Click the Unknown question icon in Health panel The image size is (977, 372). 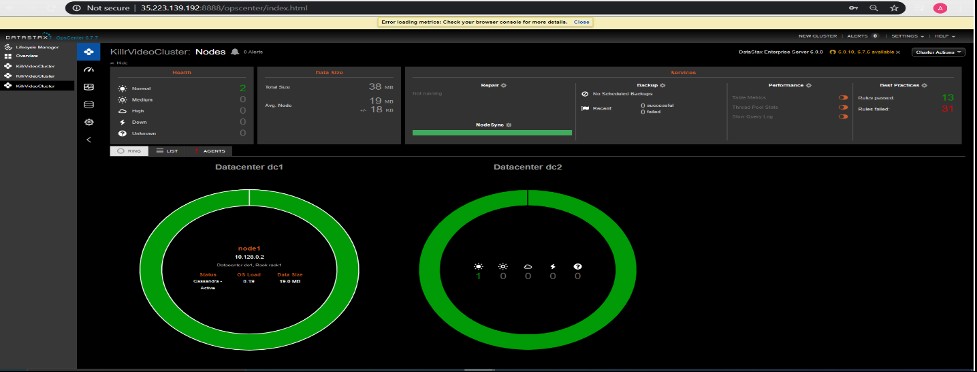click(123, 133)
